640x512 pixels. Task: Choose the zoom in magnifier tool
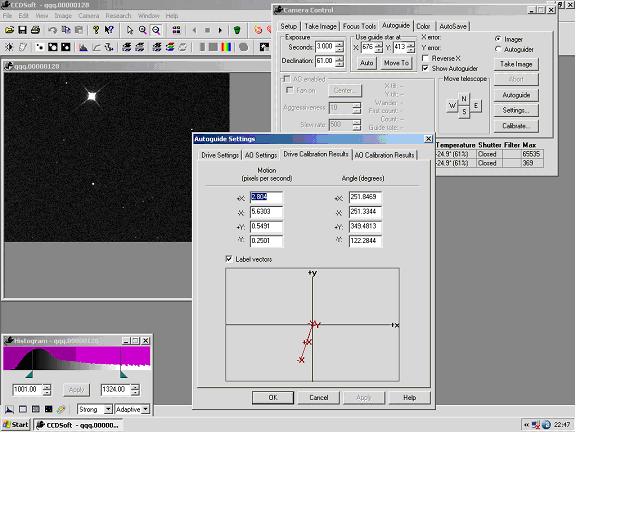[x=143, y=30]
